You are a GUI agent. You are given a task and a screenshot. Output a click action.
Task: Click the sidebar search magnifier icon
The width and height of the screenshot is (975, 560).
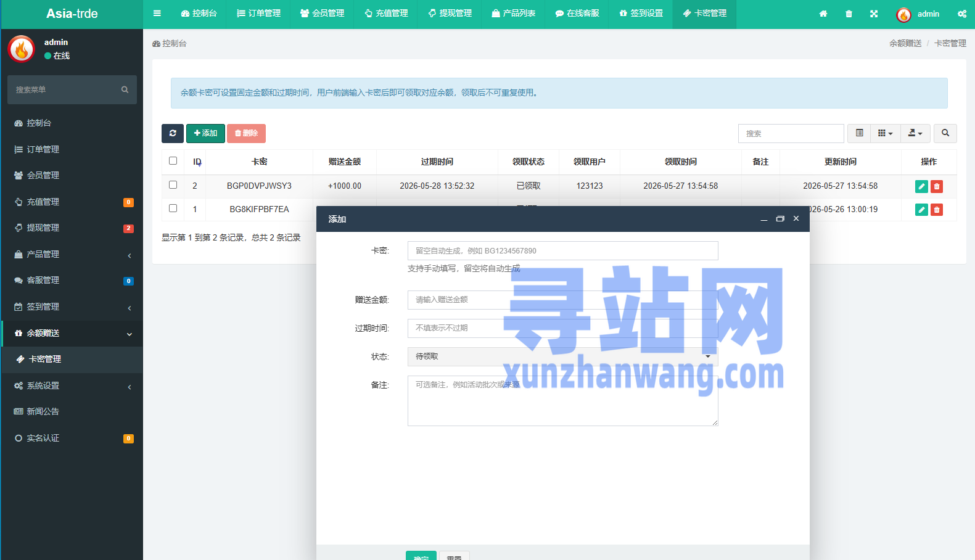coord(125,89)
